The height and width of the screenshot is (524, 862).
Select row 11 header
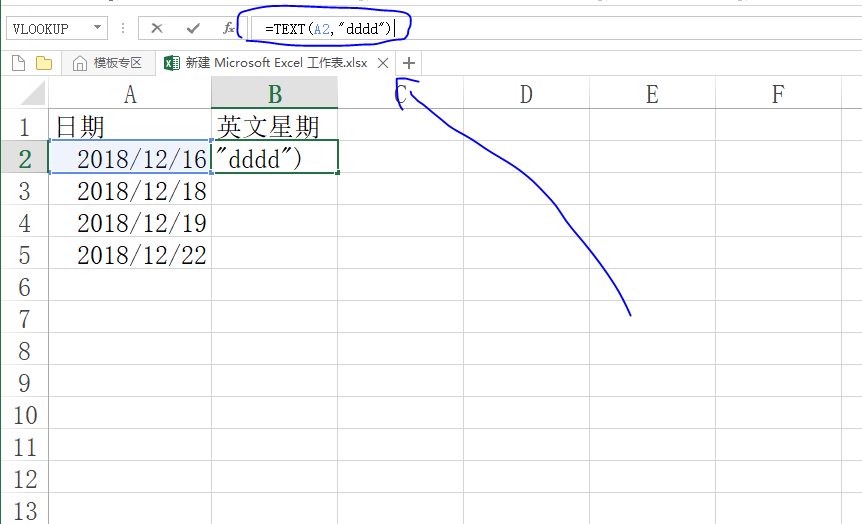pyautogui.click(x=24, y=446)
